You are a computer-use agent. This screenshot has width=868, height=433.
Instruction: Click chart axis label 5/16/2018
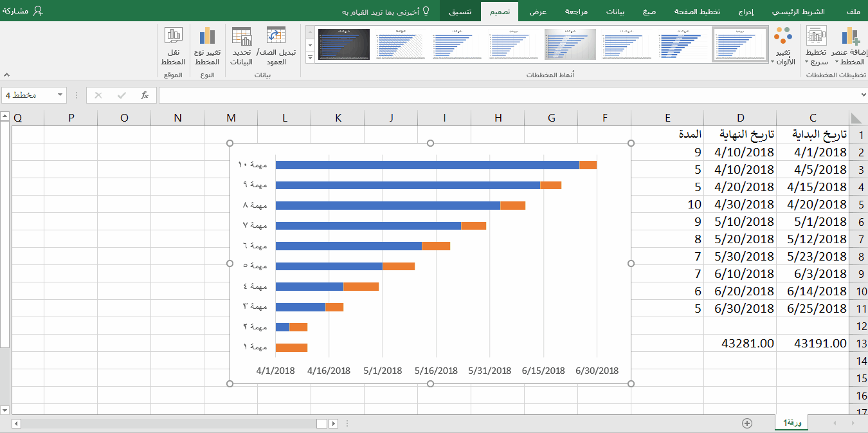click(x=436, y=371)
